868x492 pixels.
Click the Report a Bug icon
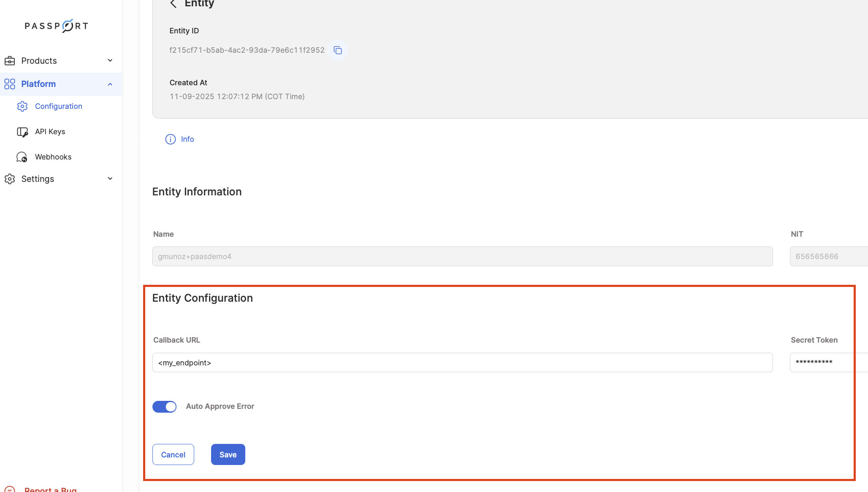pos(10,489)
